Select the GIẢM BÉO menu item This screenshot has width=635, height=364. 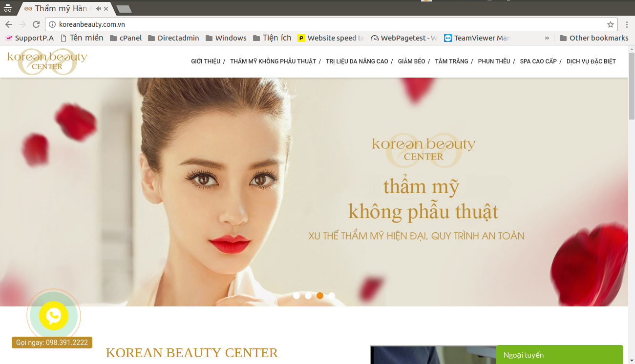(412, 61)
